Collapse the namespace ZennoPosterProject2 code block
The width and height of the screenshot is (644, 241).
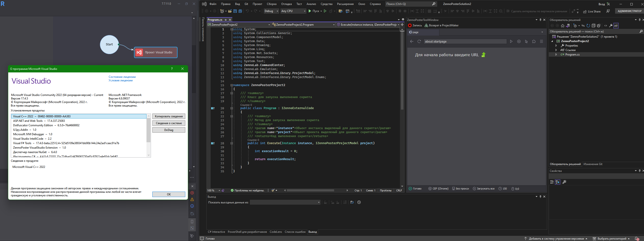pos(232,85)
